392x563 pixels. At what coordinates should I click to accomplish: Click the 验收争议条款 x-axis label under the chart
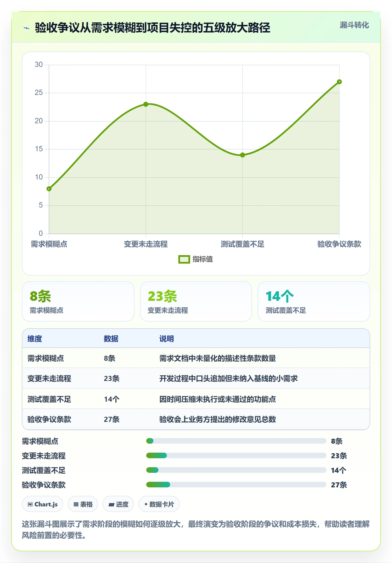(339, 244)
